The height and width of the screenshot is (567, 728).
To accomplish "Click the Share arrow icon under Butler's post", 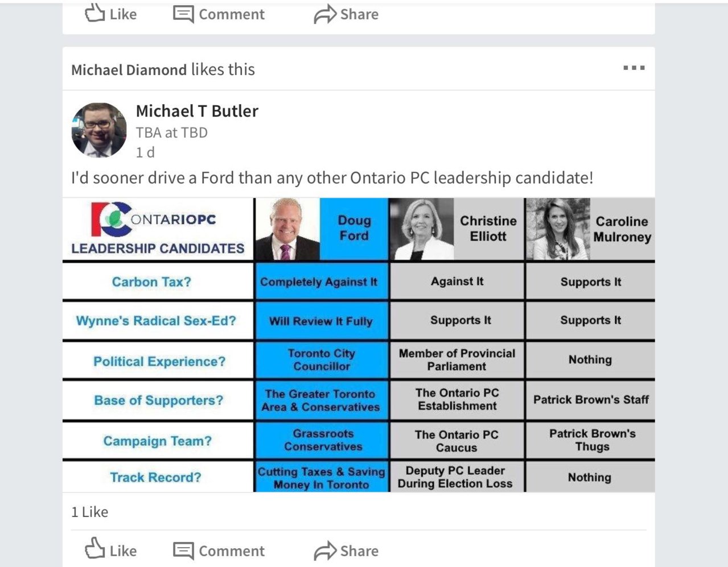I will (325, 551).
